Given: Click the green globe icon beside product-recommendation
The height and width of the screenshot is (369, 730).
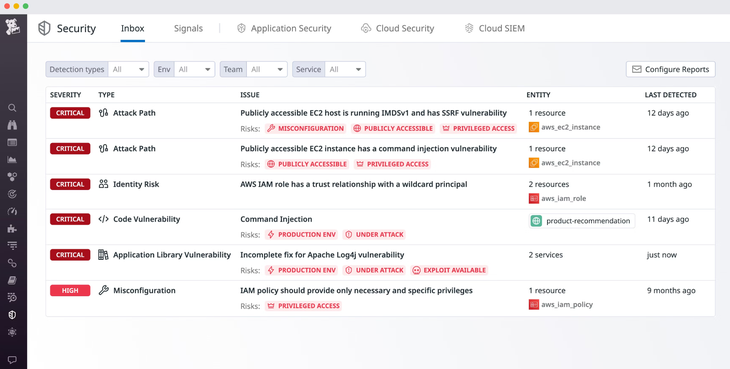Looking at the screenshot, I should click(x=536, y=221).
